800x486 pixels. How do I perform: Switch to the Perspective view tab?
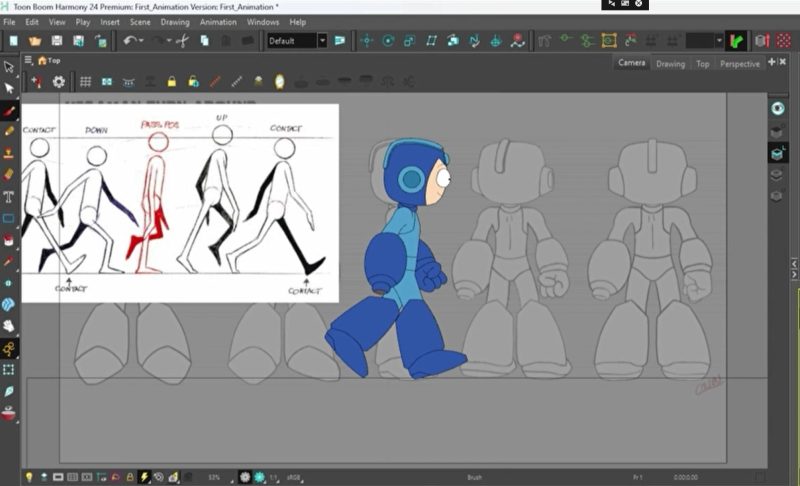[740, 64]
